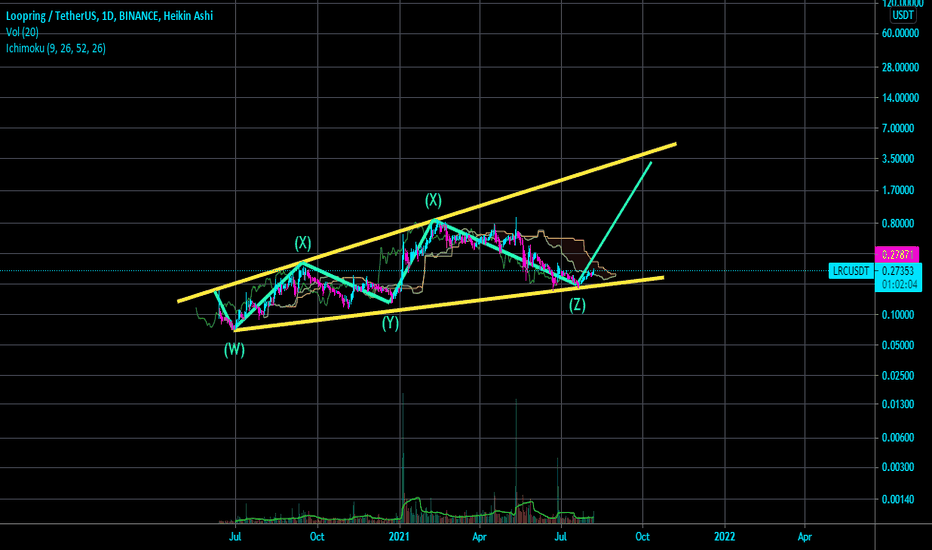Click the 3.50000 price axis level
The image size is (932, 550).
(x=900, y=159)
